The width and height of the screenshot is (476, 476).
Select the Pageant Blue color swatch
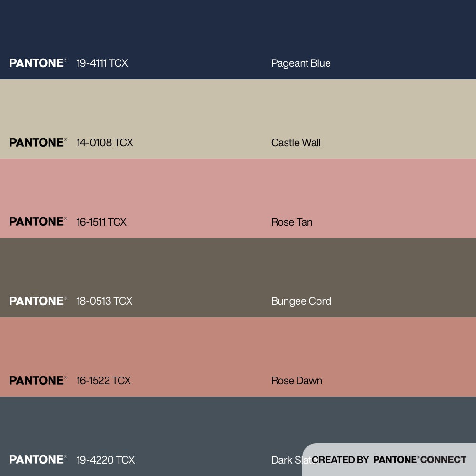coord(238,29)
